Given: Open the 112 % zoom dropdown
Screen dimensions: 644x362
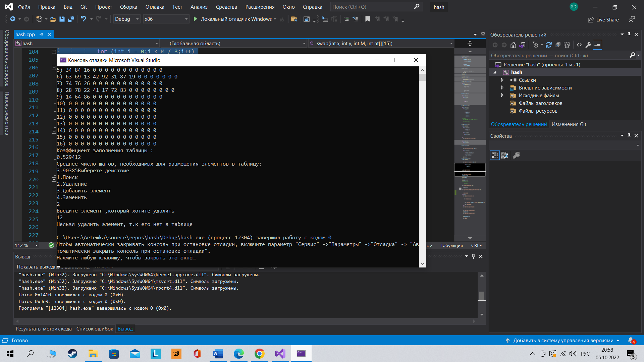Looking at the screenshot, I should tap(26, 245).
